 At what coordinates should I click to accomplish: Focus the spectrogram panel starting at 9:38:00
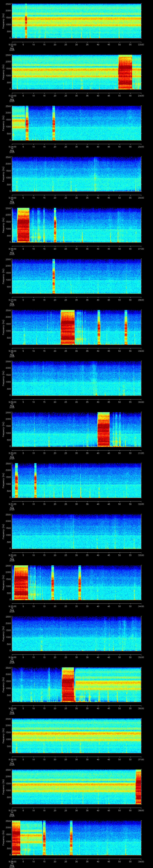(76, 838)
